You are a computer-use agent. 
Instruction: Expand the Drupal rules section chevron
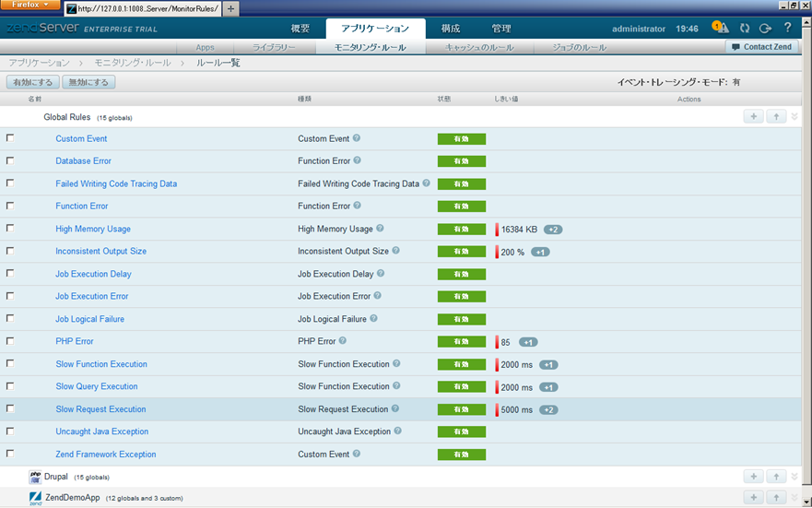point(794,477)
